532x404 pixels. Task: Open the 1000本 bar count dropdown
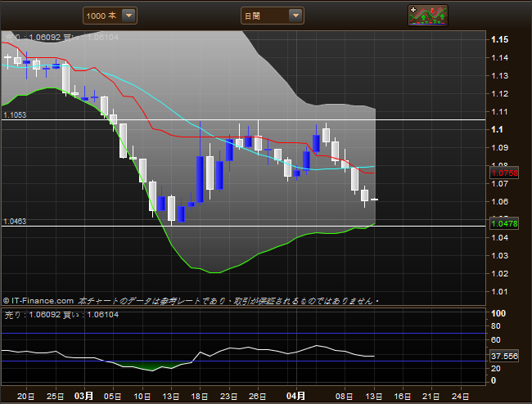pos(110,16)
